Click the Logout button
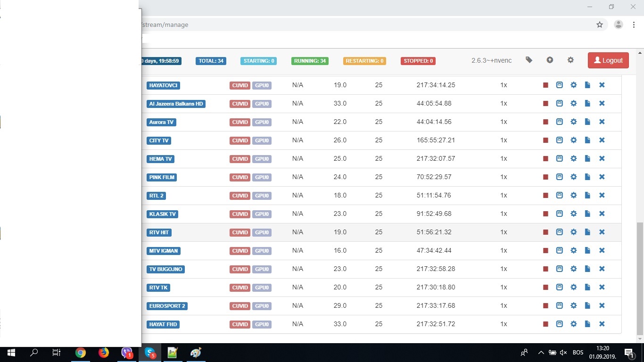Screen dimensions: 644x362 608,60
